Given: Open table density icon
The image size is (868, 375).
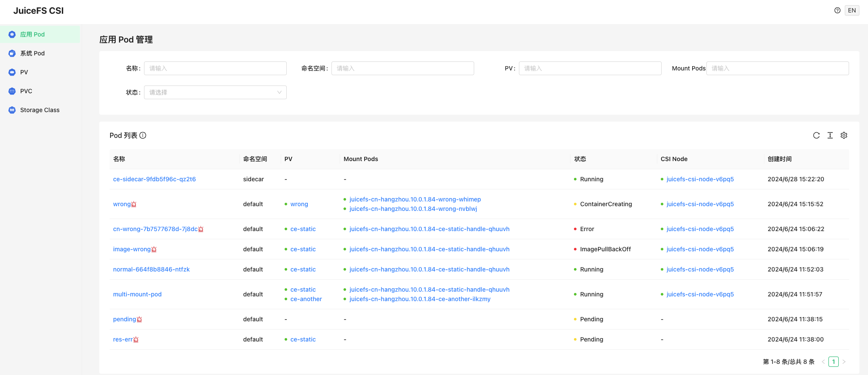Looking at the screenshot, I should click(x=830, y=135).
